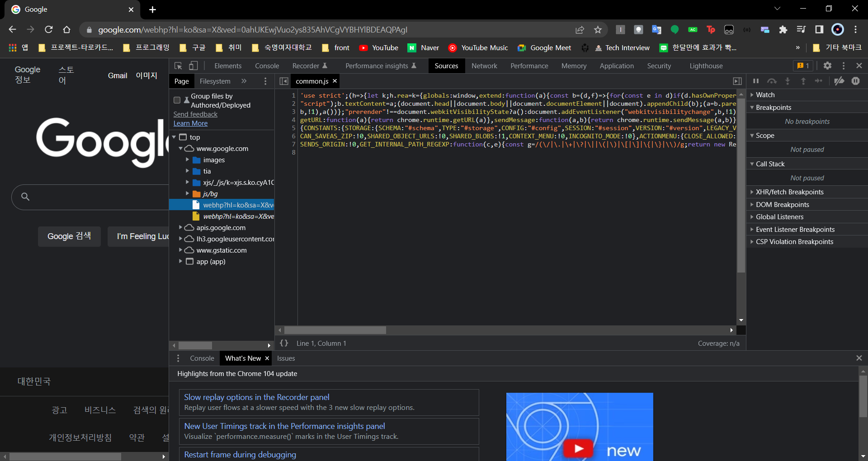Screen dimensions: 868x461
Task: Switch to the Elements panel tab
Action: [228, 66]
